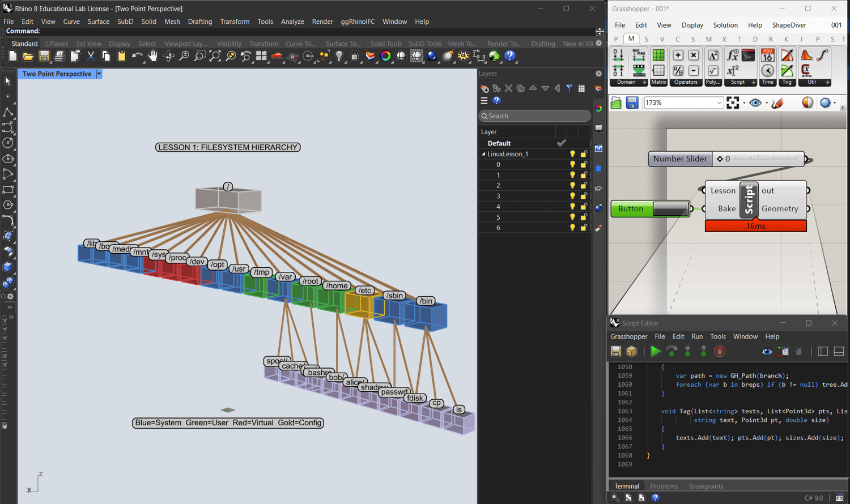The width and height of the screenshot is (850, 504).
Task: Click the Undo arrow in Standard toolbar
Action: point(137,56)
